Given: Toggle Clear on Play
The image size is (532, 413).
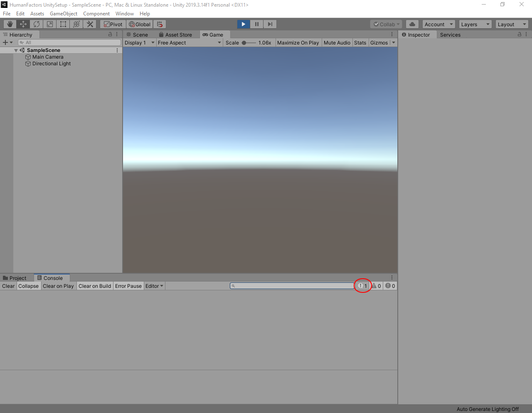Looking at the screenshot, I should [58, 286].
